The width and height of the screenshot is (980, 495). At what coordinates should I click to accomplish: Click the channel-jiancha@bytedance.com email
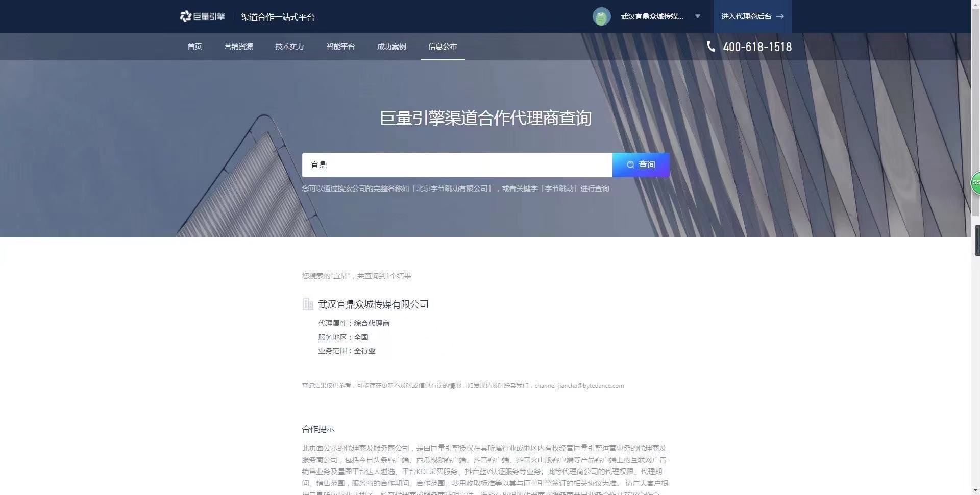579,386
